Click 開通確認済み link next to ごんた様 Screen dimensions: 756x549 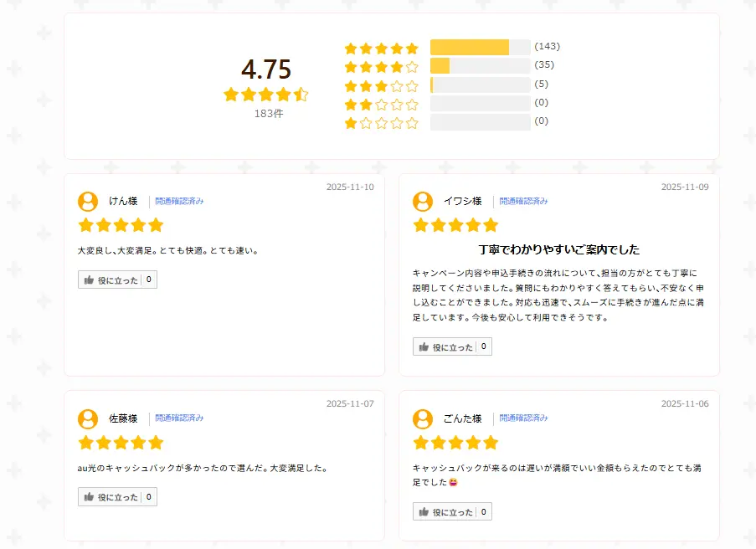[x=523, y=418]
